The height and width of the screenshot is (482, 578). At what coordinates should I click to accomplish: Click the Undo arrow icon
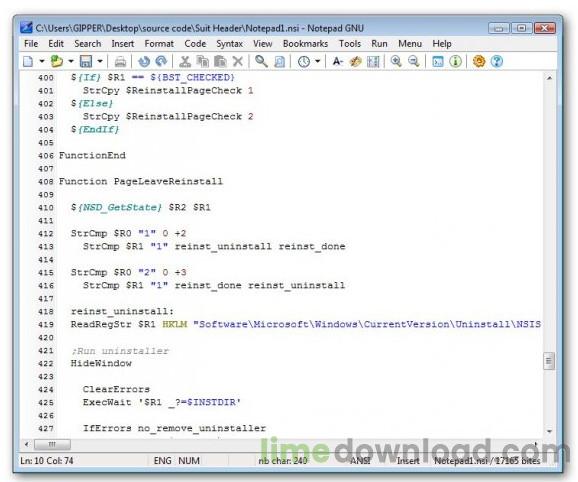(144, 61)
